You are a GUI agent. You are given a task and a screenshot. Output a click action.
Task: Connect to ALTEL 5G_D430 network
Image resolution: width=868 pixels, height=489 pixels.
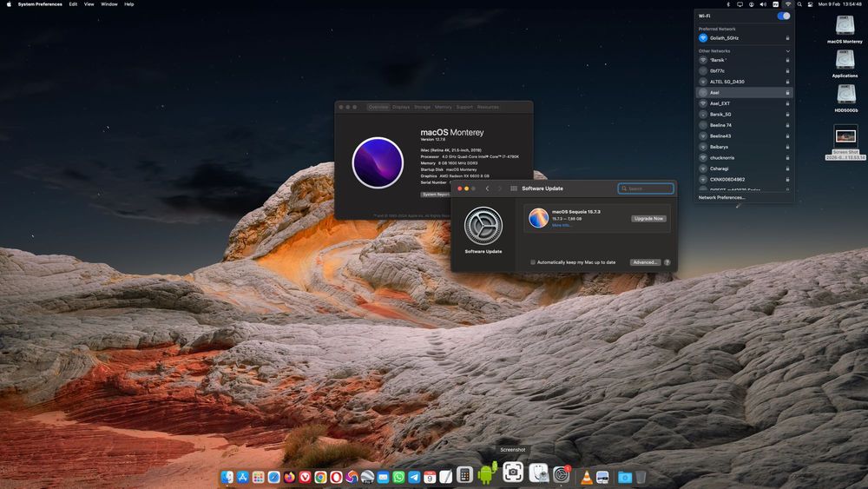pos(744,82)
